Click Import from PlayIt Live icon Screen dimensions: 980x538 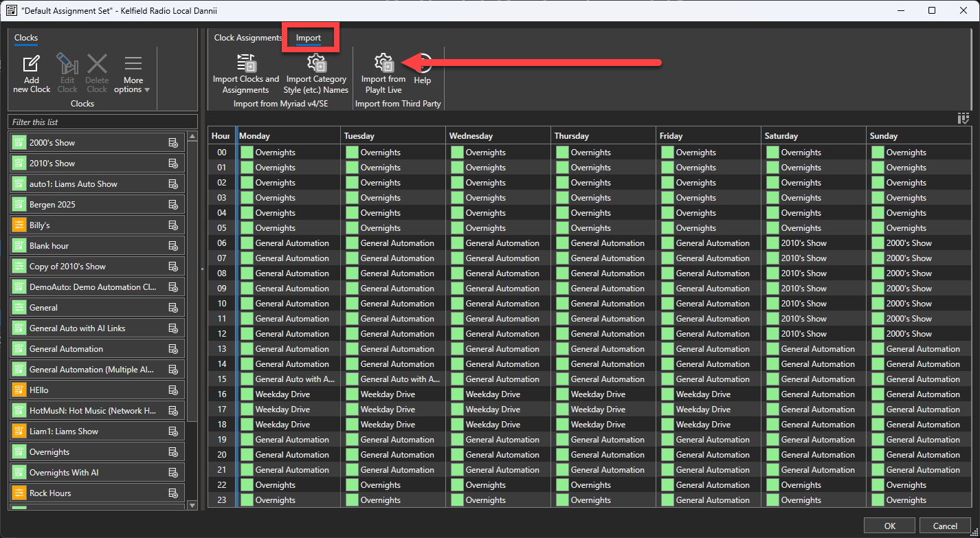click(383, 63)
